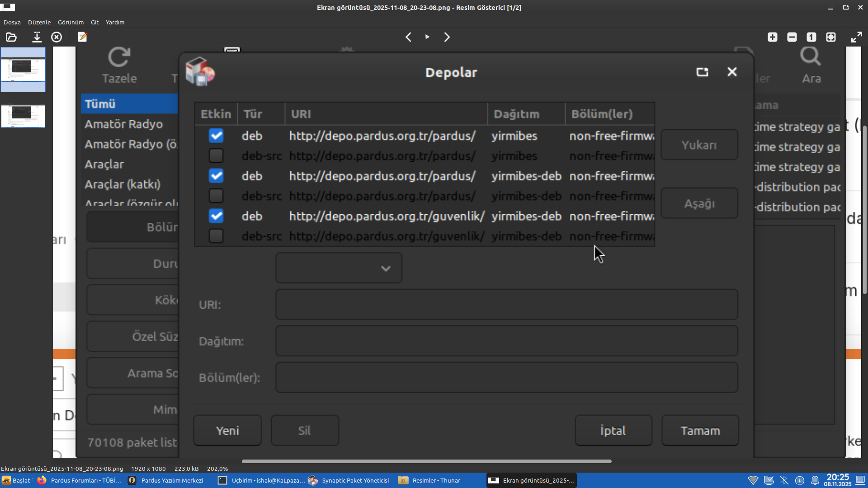Click the open file folder icon
The image size is (868, 488).
[11, 37]
